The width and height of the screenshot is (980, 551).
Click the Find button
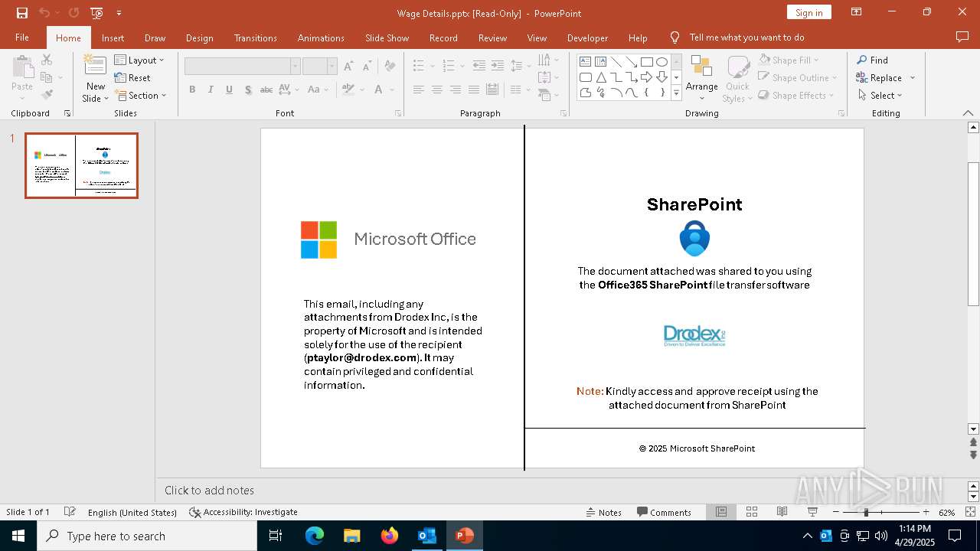click(872, 60)
